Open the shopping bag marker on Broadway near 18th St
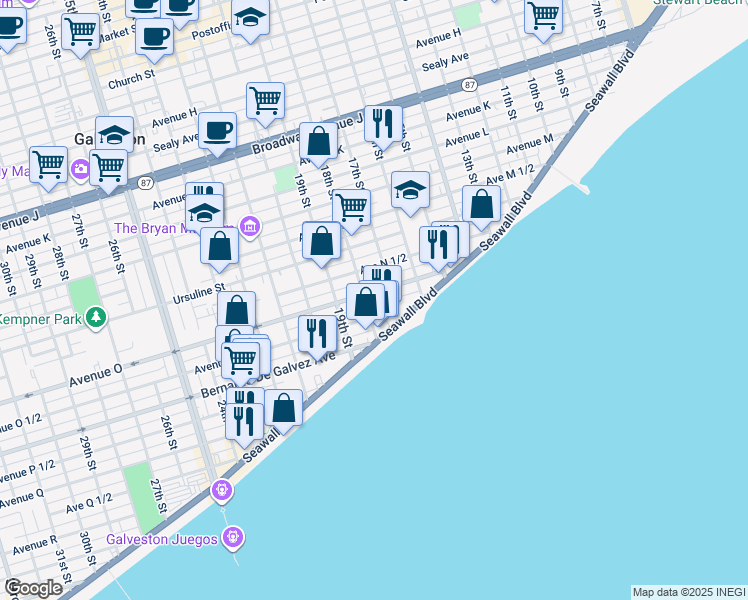 [319, 142]
